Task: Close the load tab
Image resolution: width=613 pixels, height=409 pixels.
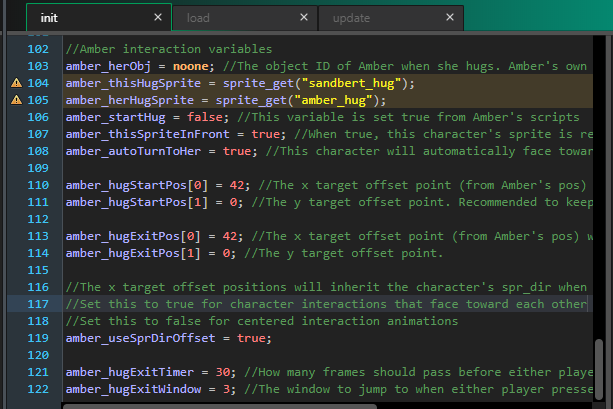Action: [304, 17]
